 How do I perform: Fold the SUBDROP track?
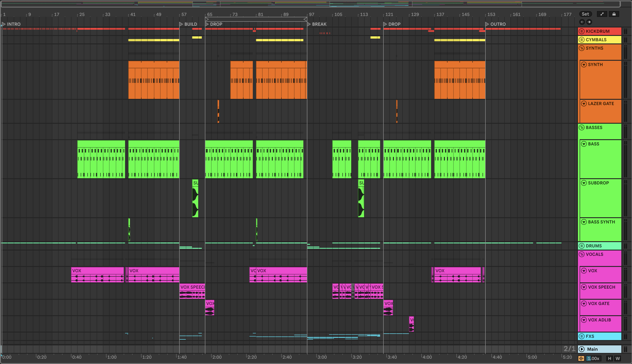[584, 183]
